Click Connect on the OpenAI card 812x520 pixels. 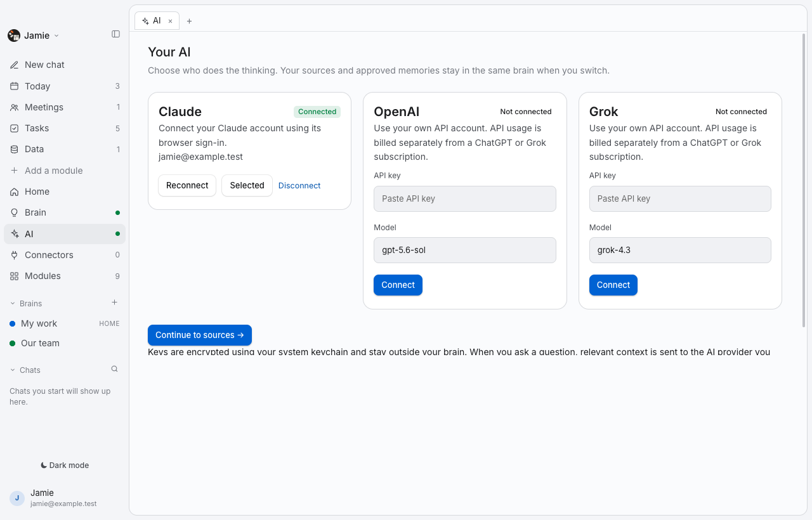pos(398,285)
